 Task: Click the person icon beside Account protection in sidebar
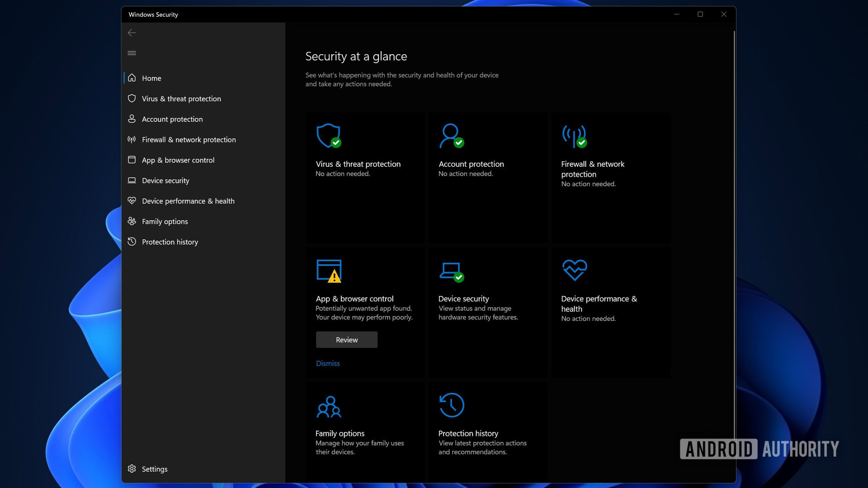coord(132,118)
